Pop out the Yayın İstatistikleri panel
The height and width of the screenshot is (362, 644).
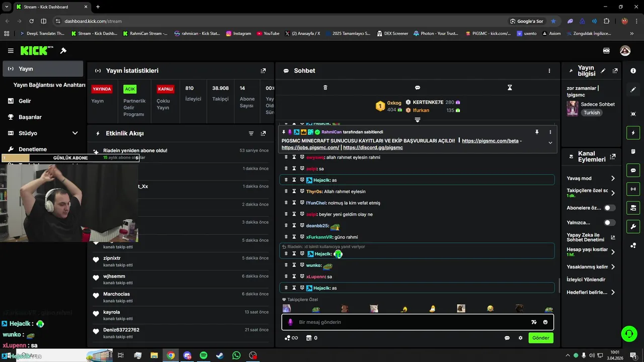tap(263, 71)
